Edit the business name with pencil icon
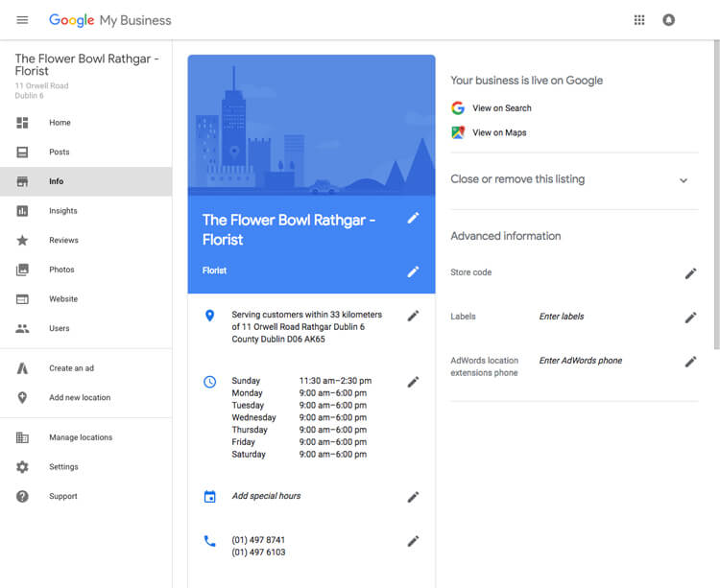The height and width of the screenshot is (588, 720). (x=413, y=219)
